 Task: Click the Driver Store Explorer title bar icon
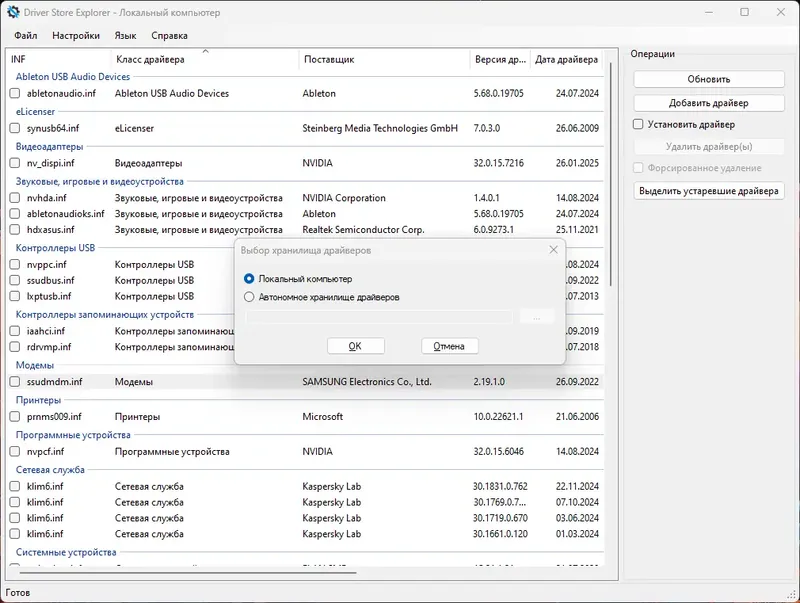click(13, 12)
